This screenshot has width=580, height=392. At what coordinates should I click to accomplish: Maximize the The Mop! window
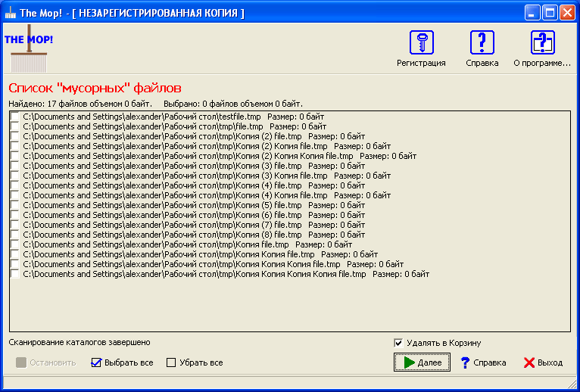coord(550,13)
